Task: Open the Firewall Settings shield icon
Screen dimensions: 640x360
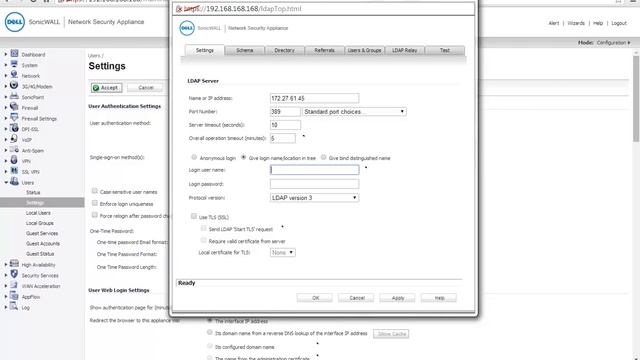Action: coord(14,118)
